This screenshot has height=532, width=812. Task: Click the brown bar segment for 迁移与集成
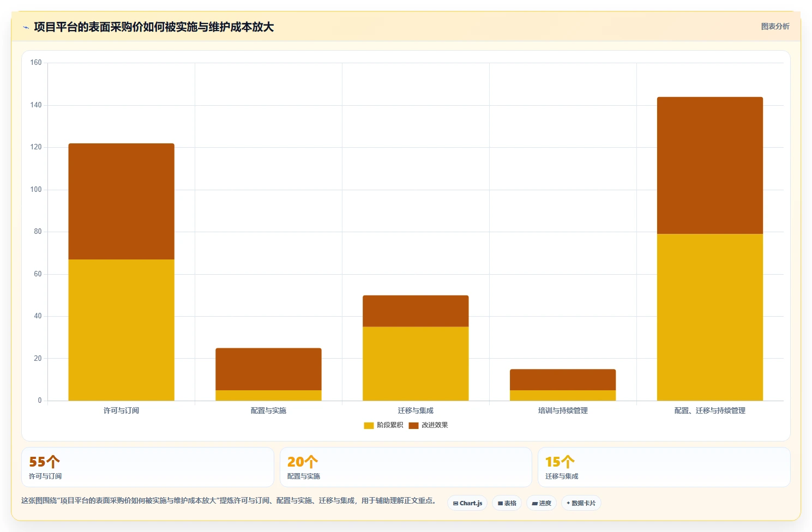pyautogui.click(x=416, y=311)
